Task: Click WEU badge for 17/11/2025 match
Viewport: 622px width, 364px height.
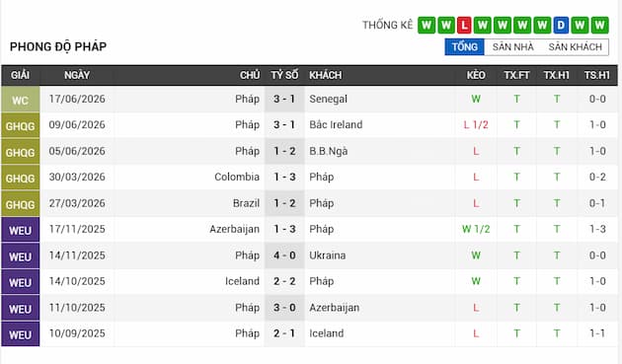Action: [20, 230]
